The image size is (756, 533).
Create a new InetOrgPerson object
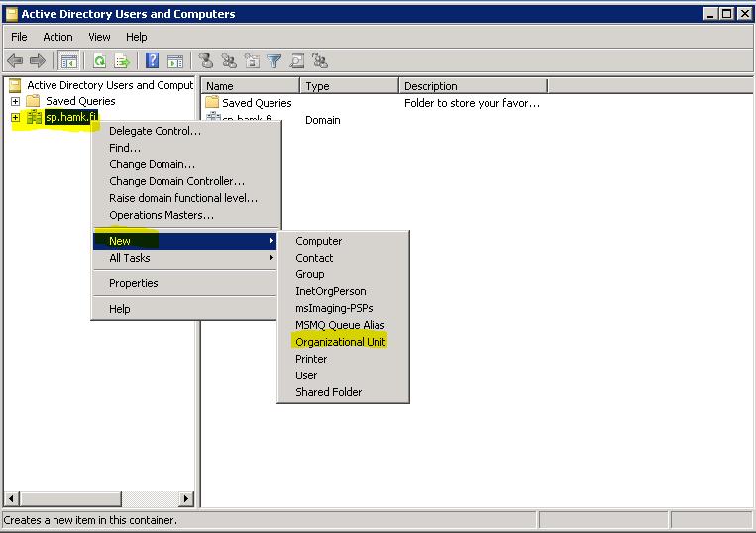pos(343,291)
